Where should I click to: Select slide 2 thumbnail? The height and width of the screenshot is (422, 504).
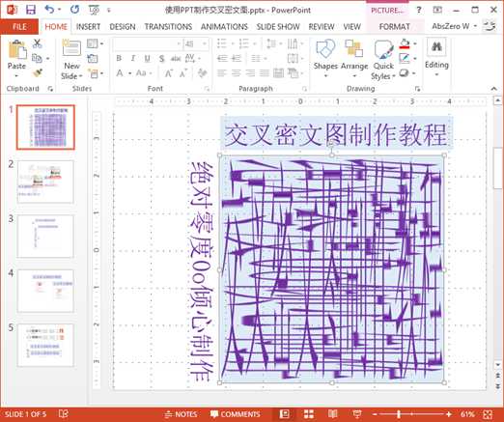pyautogui.click(x=45, y=182)
